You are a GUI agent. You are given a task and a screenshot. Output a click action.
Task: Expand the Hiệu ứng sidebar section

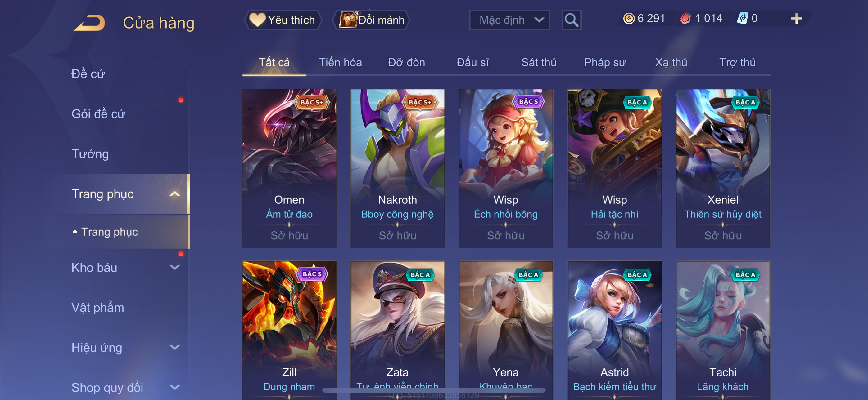tap(174, 348)
